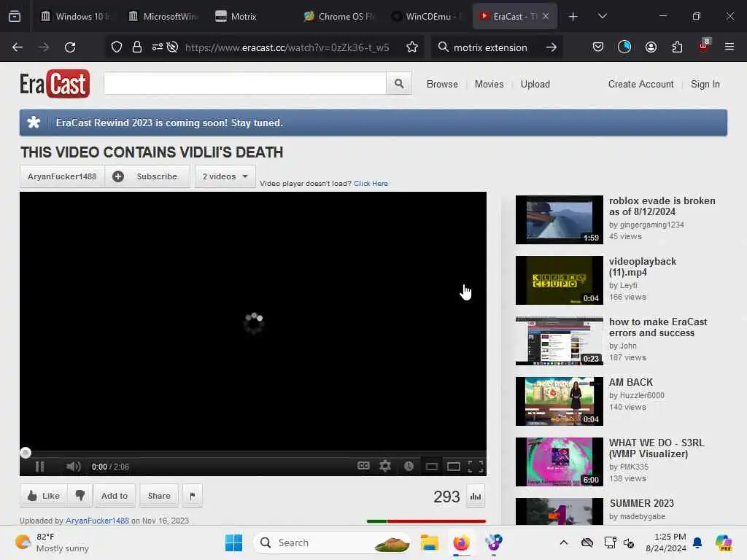Click the autoplay blocked icon in address bar
Screen dimensions: 747x560
tap(172, 47)
